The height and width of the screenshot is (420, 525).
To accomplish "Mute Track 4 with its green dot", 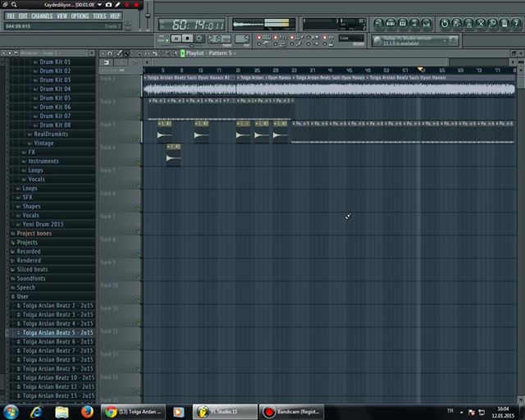I will [x=137, y=162].
